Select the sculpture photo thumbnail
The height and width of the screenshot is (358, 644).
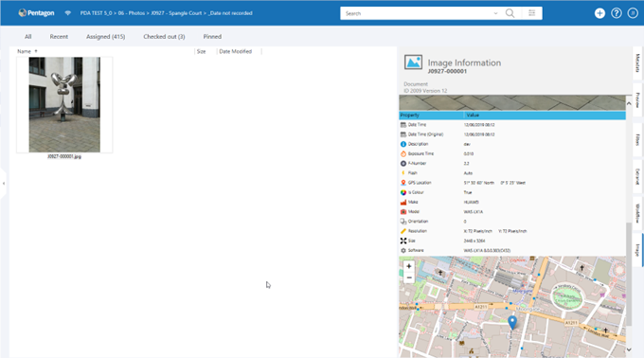[64, 105]
